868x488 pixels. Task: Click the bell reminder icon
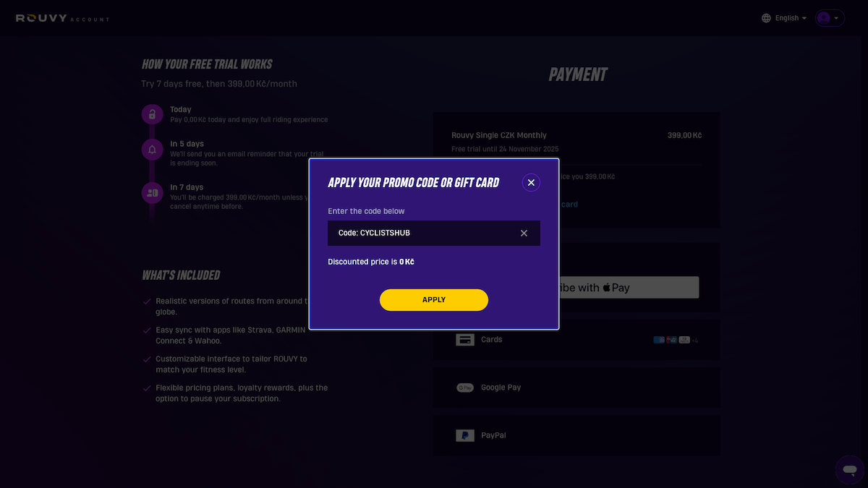(152, 150)
